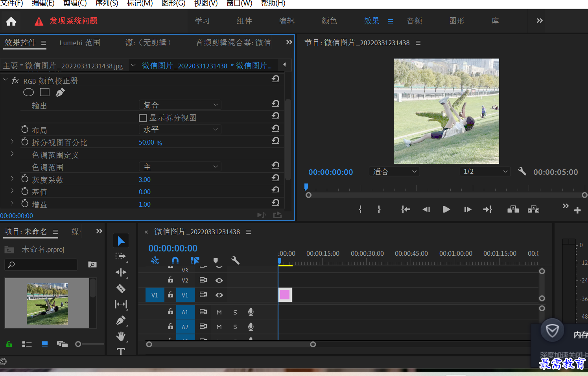Open the 序列(S) menu
The height and width of the screenshot is (376, 588).
click(107, 4)
